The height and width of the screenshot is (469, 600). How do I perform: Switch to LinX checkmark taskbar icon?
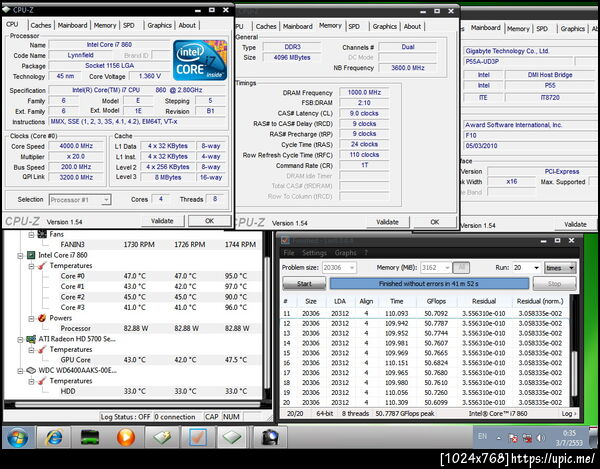coord(198,437)
